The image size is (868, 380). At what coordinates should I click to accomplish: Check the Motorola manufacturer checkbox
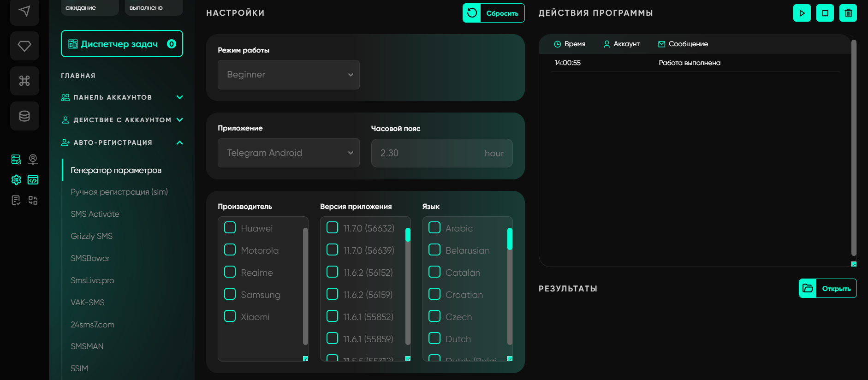click(x=230, y=250)
